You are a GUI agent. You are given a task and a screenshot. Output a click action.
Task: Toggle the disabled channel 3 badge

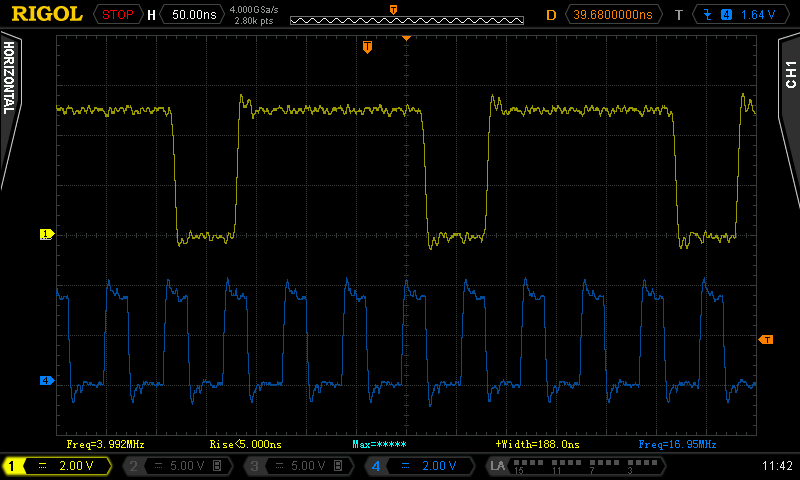tap(254, 466)
